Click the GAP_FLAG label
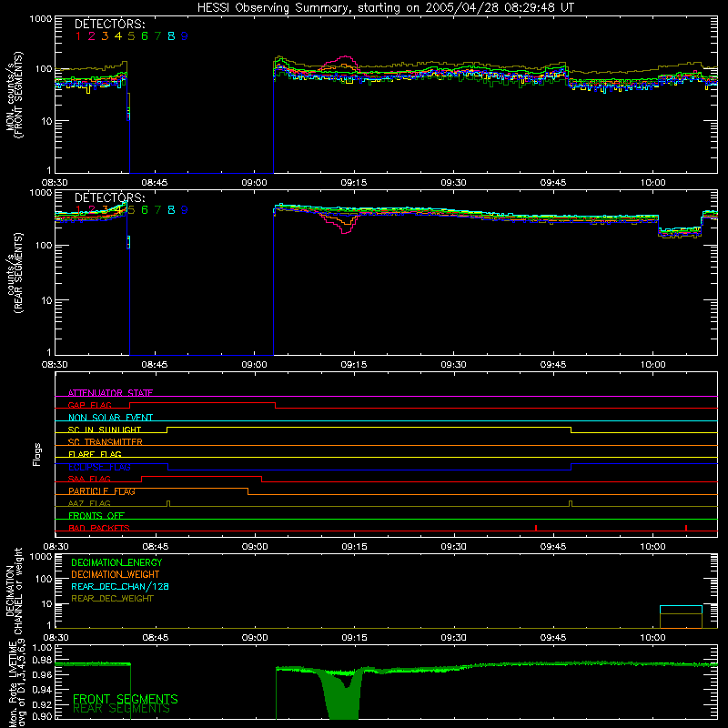The height and width of the screenshot is (728, 728). tap(89, 405)
